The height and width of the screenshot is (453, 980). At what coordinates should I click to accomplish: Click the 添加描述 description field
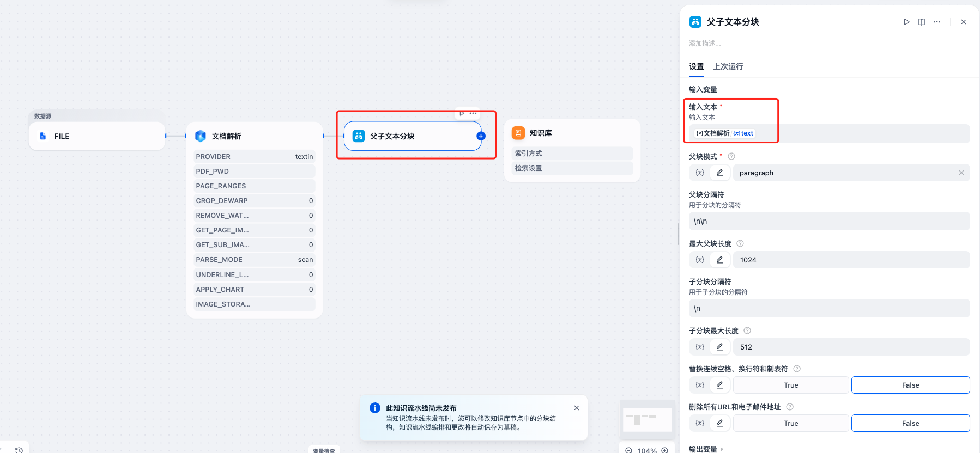coord(705,44)
